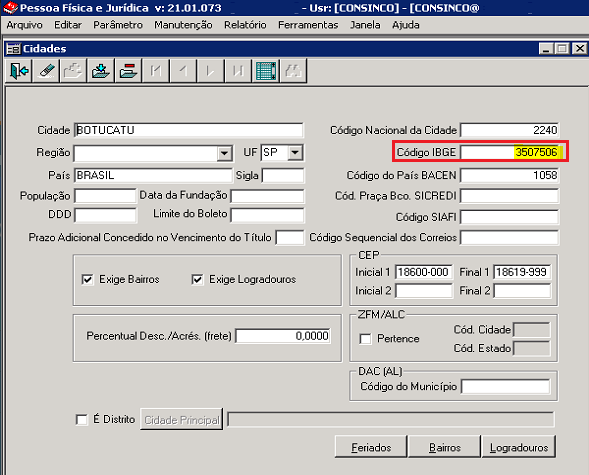The height and width of the screenshot is (475, 589).
Task: Click the Código SIAFI field
Action: tap(510, 217)
